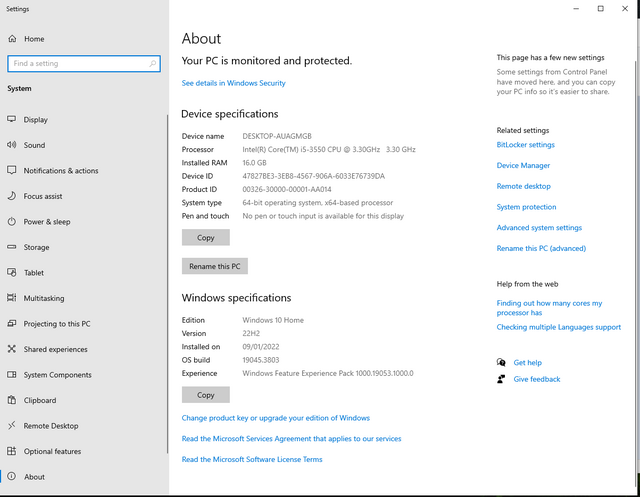
Task: Open Power & sleep settings
Action: (84, 222)
